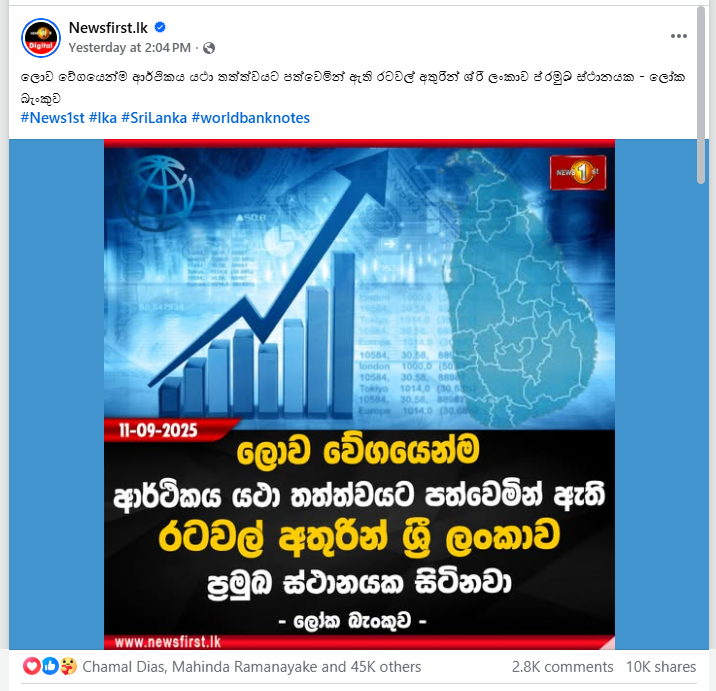Open the three-dot post options menu
This screenshot has height=691, width=716.
pos(679,36)
